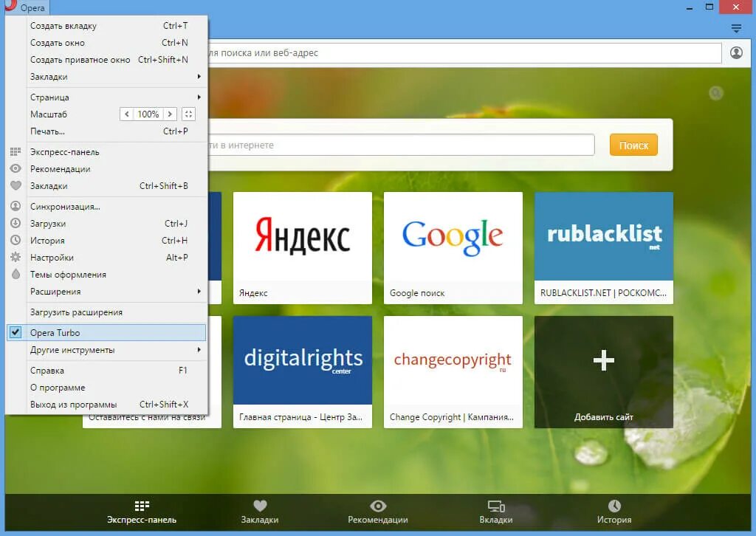Viewport: 756px width, 536px height.
Task: Click the RUBLACKLIST.NET tile caption
Action: (603, 293)
